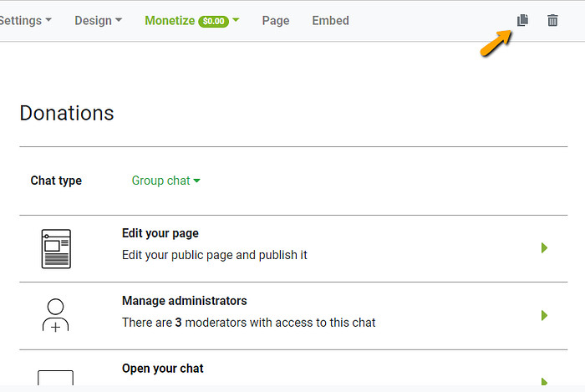Image resolution: width=585 pixels, height=392 pixels.
Task: Click the Open your chat icon
Action: [x=56, y=377]
